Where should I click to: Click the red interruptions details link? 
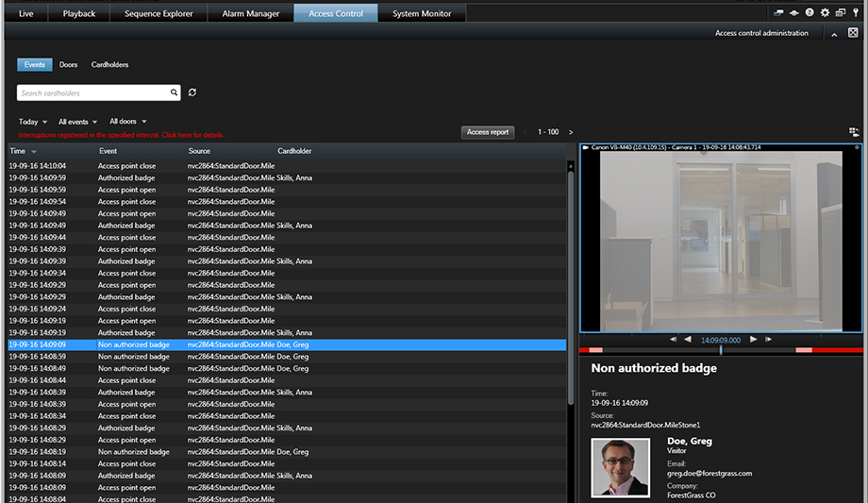click(121, 135)
